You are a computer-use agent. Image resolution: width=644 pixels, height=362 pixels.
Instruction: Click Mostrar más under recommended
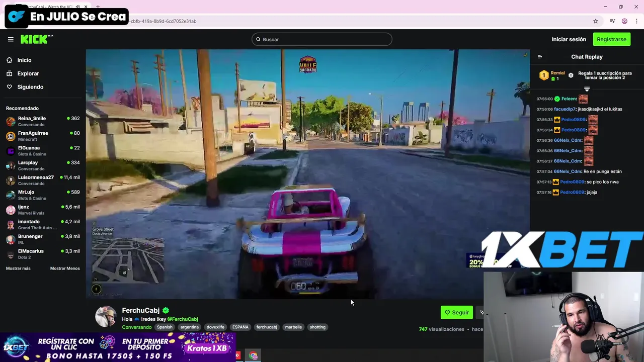click(x=18, y=268)
